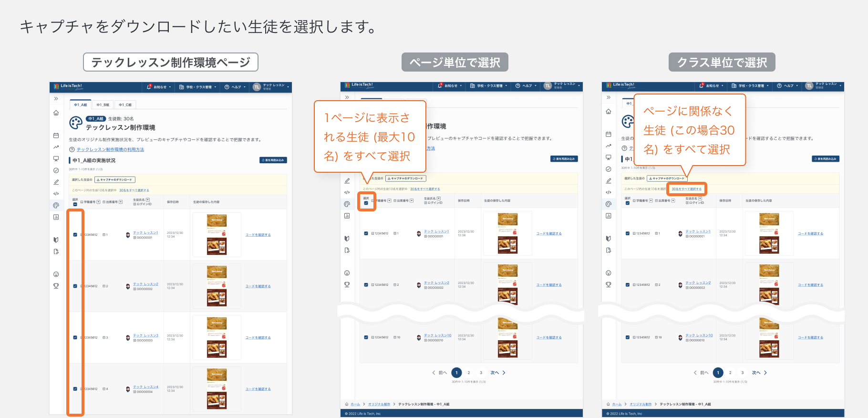
Task: Click the home icon in left screenshot sidebar
Action: click(x=56, y=113)
